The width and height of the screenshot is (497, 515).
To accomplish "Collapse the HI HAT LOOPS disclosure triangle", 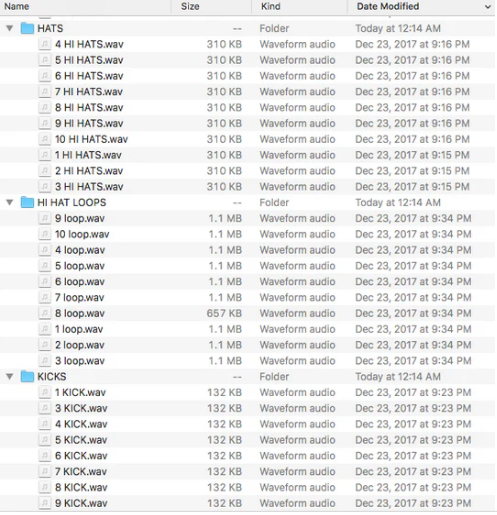I will [x=10, y=202].
